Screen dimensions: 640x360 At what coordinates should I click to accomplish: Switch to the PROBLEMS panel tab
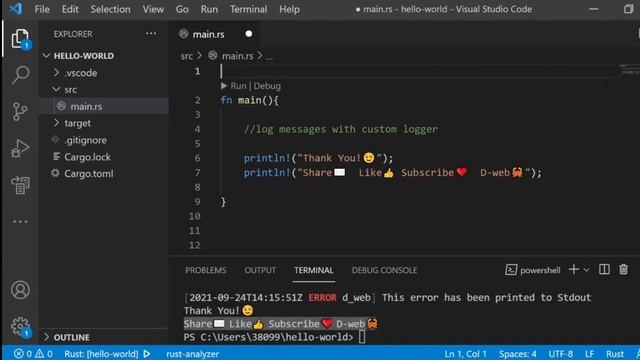(205, 270)
